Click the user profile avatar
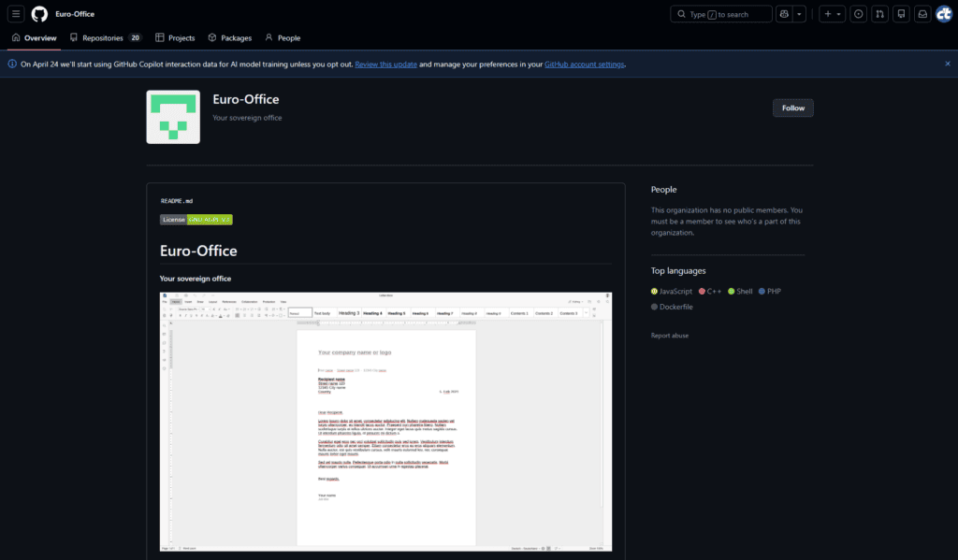This screenshot has width=958, height=560. pos(943,14)
